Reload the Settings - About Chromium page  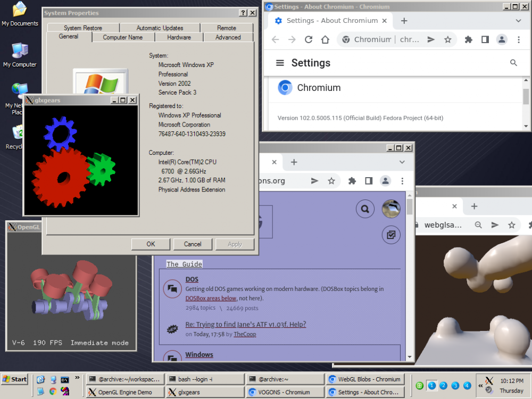[309, 40]
